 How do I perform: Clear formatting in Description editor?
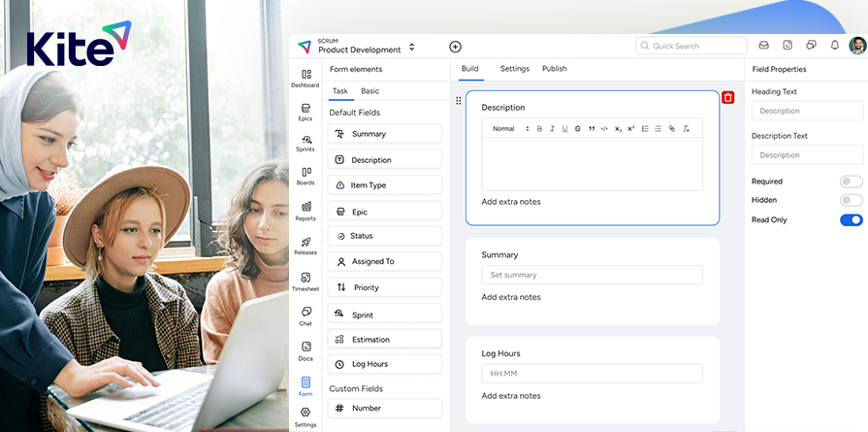pyautogui.click(x=686, y=128)
